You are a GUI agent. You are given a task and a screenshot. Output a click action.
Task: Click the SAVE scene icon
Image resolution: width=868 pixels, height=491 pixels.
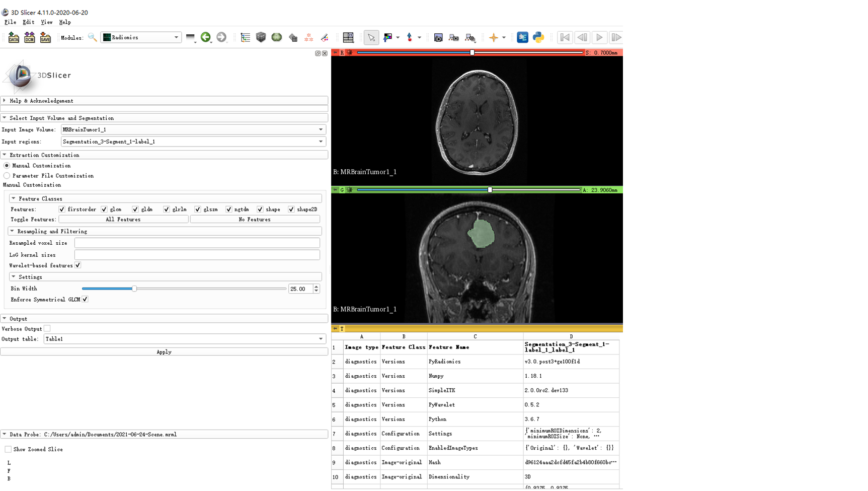pyautogui.click(x=45, y=37)
